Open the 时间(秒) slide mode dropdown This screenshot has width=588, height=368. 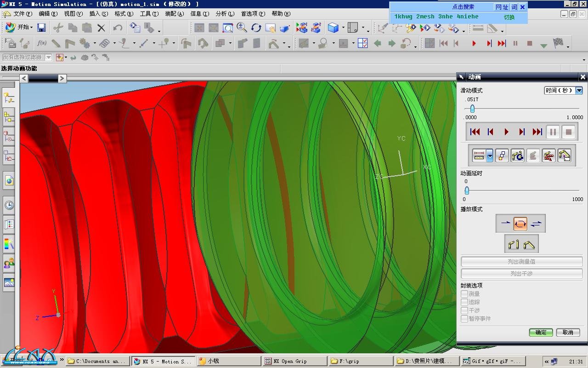(x=564, y=91)
